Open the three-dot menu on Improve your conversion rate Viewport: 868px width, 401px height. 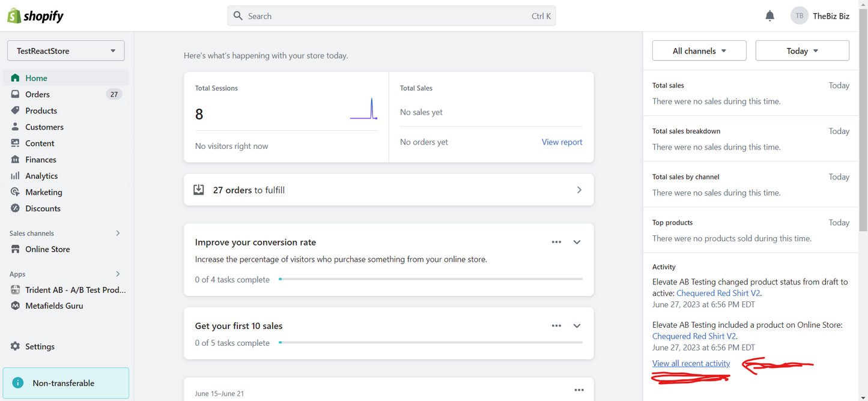click(556, 242)
